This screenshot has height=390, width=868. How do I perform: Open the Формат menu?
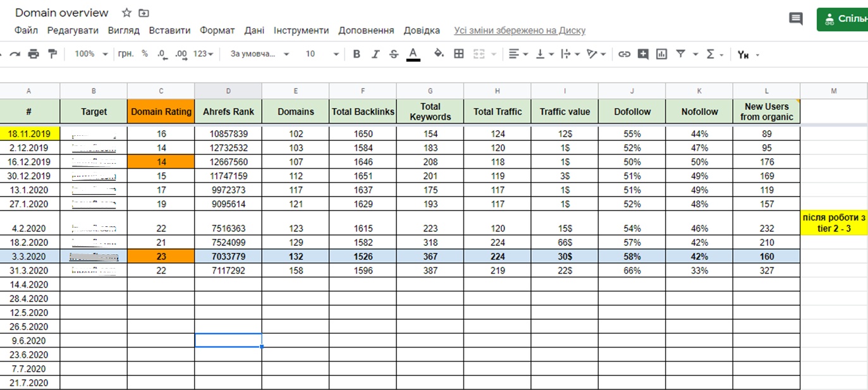pyautogui.click(x=217, y=30)
